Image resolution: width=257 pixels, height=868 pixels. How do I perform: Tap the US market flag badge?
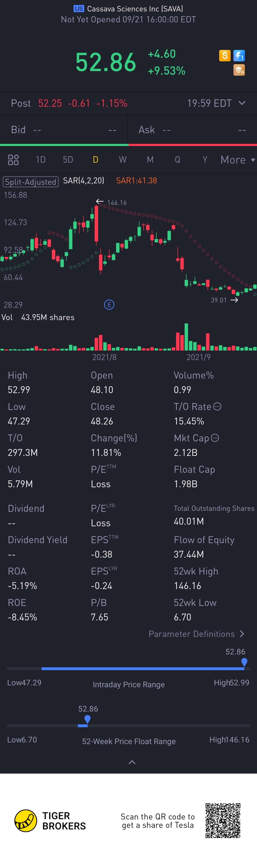79,9
